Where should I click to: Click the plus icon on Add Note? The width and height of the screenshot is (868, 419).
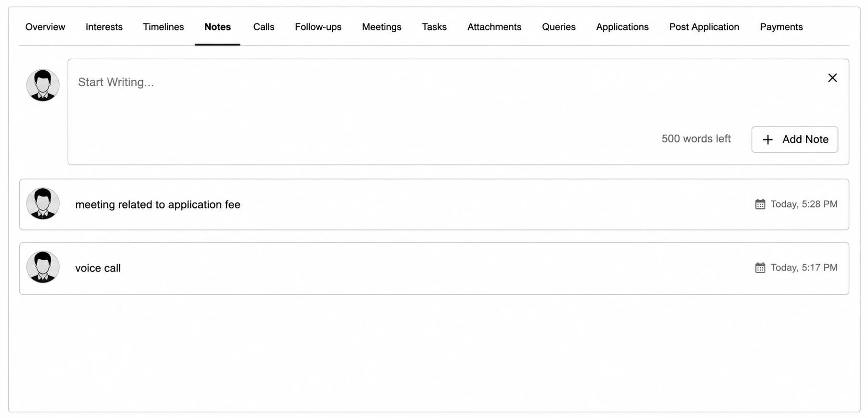[x=768, y=140]
